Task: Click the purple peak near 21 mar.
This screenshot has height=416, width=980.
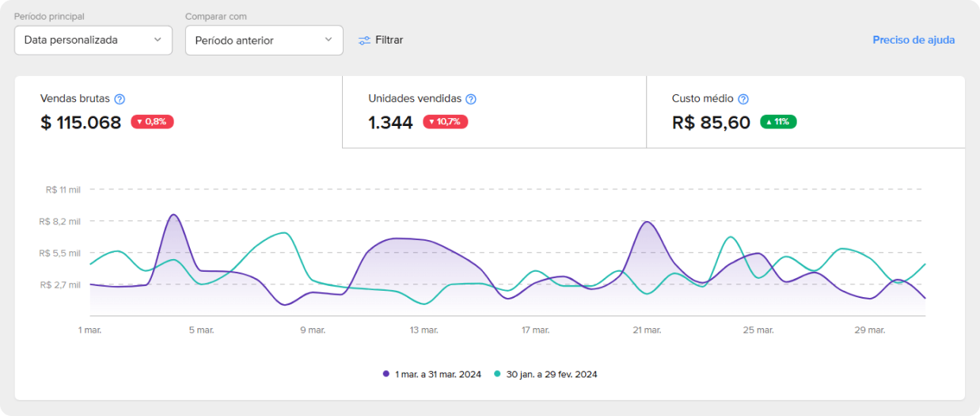Action: pyautogui.click(x=647, y=222)
